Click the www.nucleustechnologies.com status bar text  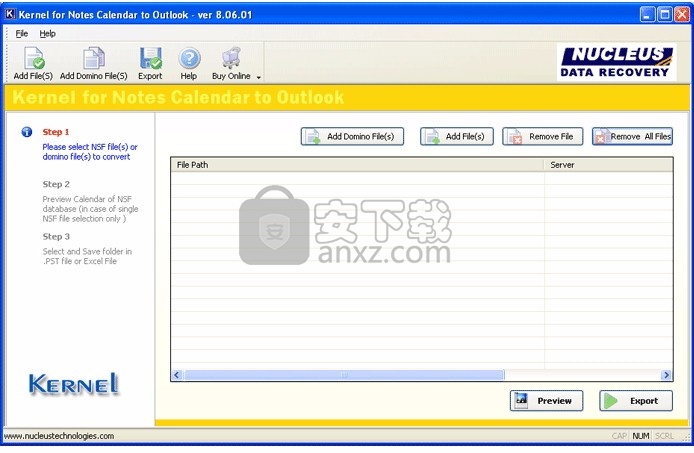pos(59,436)
